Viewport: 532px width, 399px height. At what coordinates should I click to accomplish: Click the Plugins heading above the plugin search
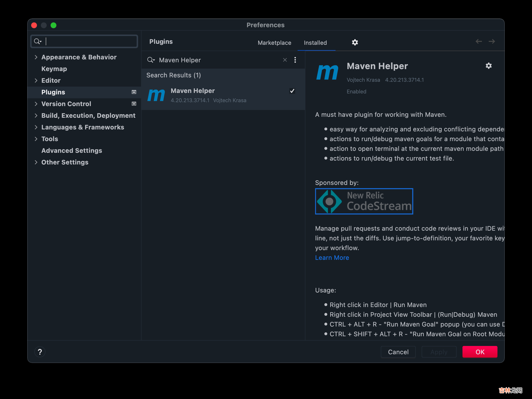pyautogui.click(x=161, y=42)
